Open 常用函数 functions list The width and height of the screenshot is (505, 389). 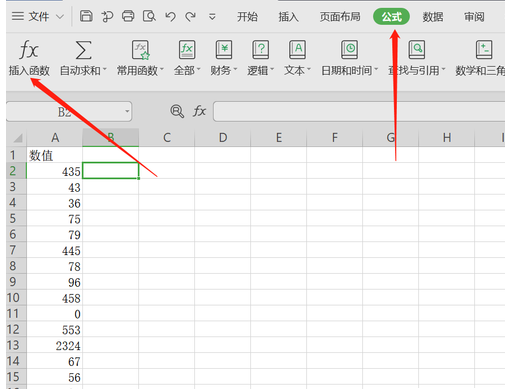(140, 58)
